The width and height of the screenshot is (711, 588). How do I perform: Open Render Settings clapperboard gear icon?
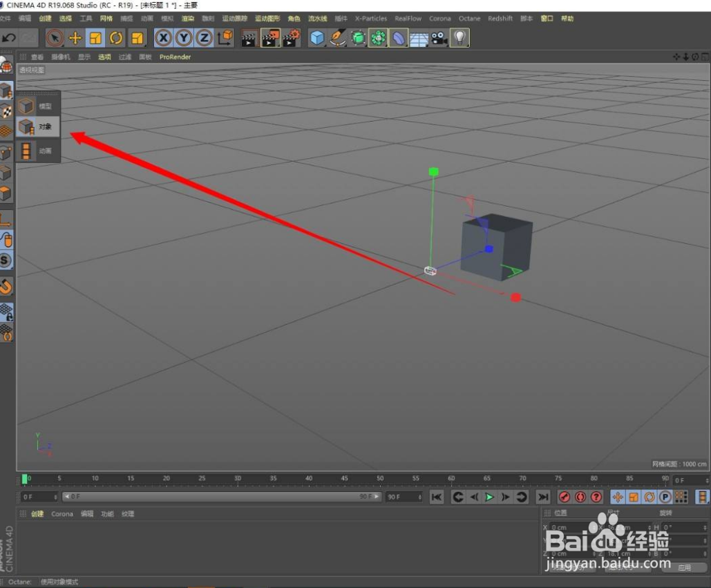tap(292, 38)
